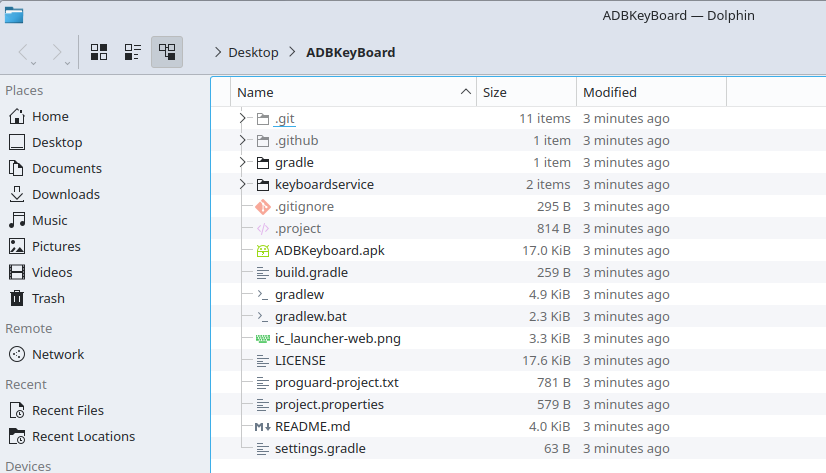The image size is (826, 473).
Task: Toggle sort order arrow in Name column
Action: (466, 92)
